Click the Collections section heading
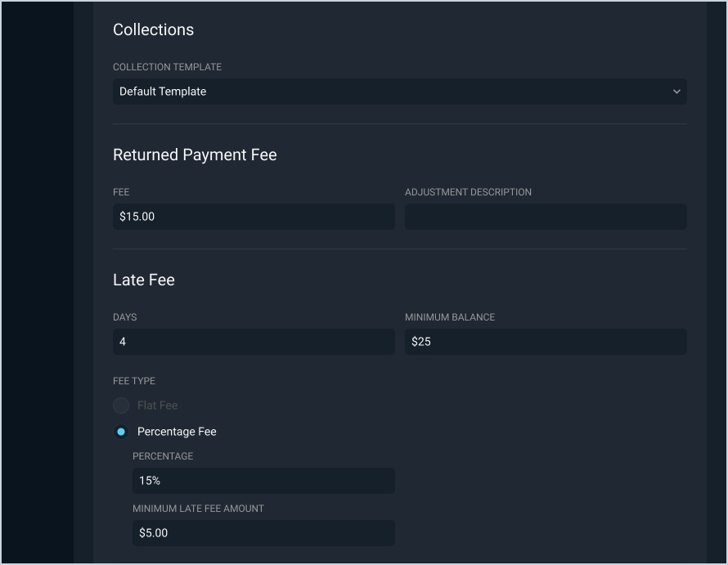The width and height of the screenshot is (728, 565). tap(154, 29)
